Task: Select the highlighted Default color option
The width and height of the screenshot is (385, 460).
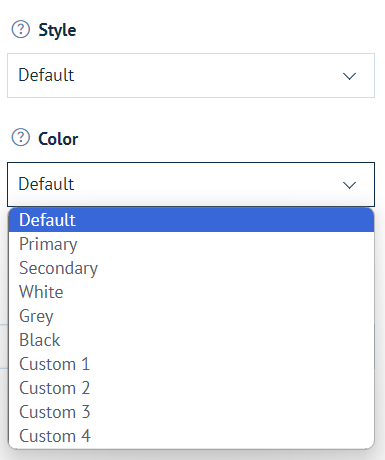Action: tap(191, 220)
